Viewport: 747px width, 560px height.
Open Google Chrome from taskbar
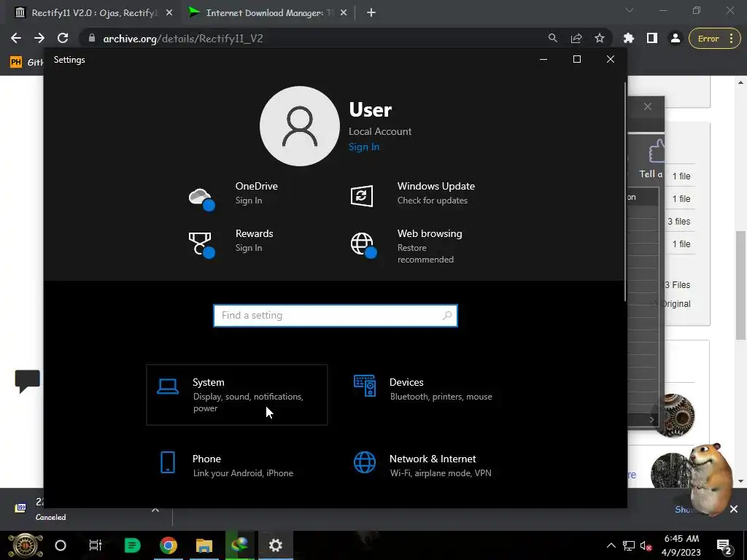pos(169,545)
